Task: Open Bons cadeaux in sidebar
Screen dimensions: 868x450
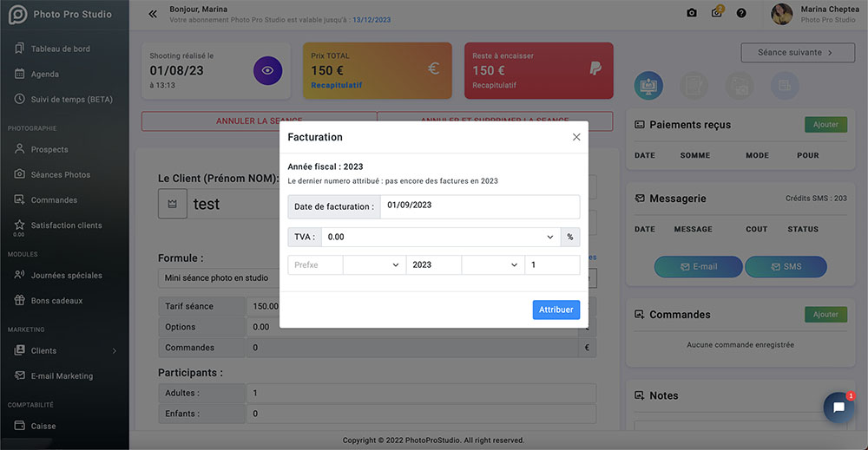Action: (56, 301)
